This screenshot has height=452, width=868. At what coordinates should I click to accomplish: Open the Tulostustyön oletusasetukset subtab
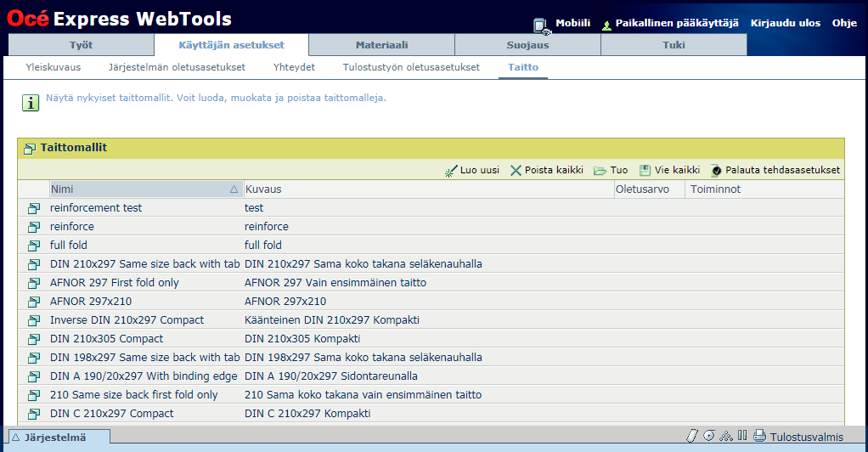point(411,67)
